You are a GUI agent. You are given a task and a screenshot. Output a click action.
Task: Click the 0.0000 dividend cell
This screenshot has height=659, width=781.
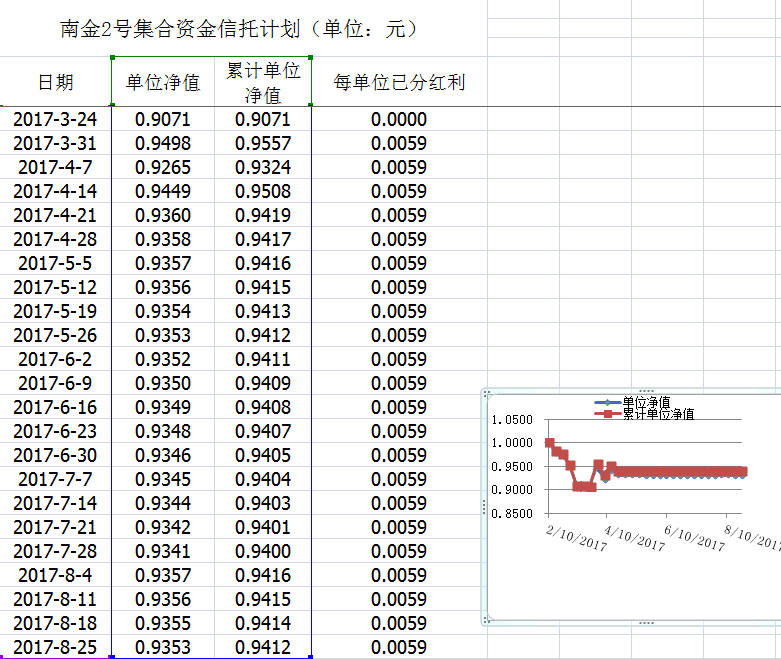399,120
